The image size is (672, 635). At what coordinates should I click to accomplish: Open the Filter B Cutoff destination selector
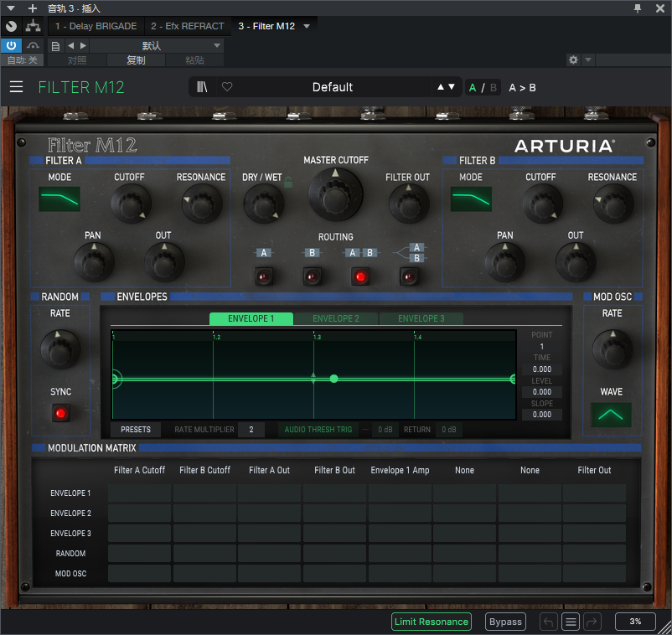click(204, 470)
